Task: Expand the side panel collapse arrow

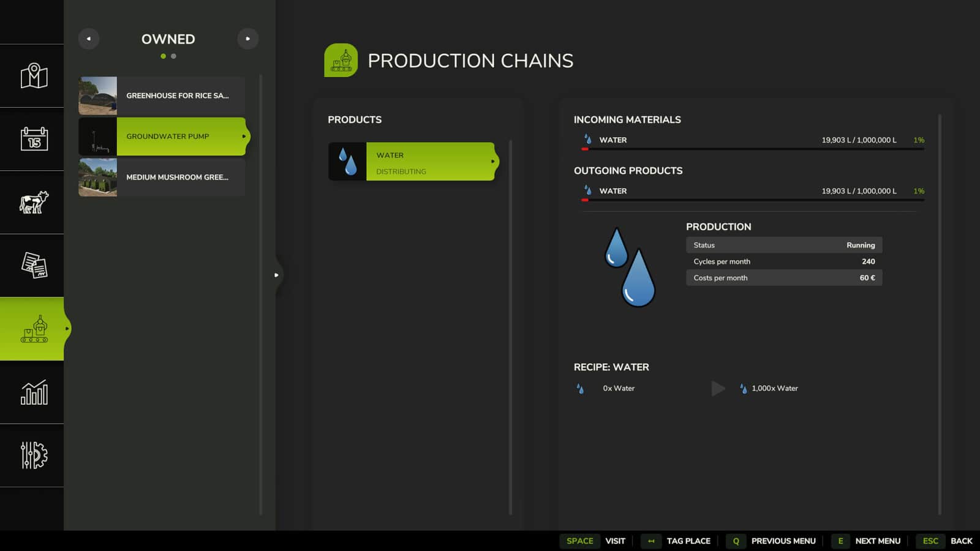Action: pos(276,275)
